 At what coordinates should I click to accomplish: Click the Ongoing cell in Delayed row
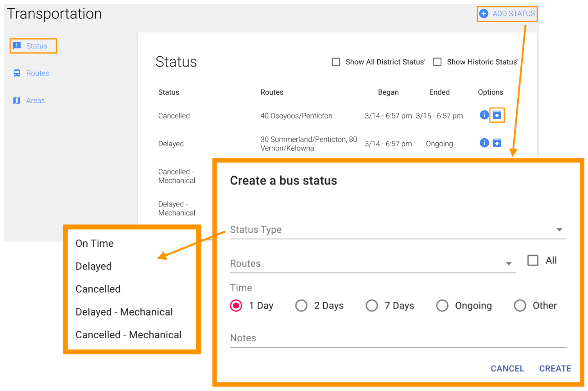click(x=439, y=144)
